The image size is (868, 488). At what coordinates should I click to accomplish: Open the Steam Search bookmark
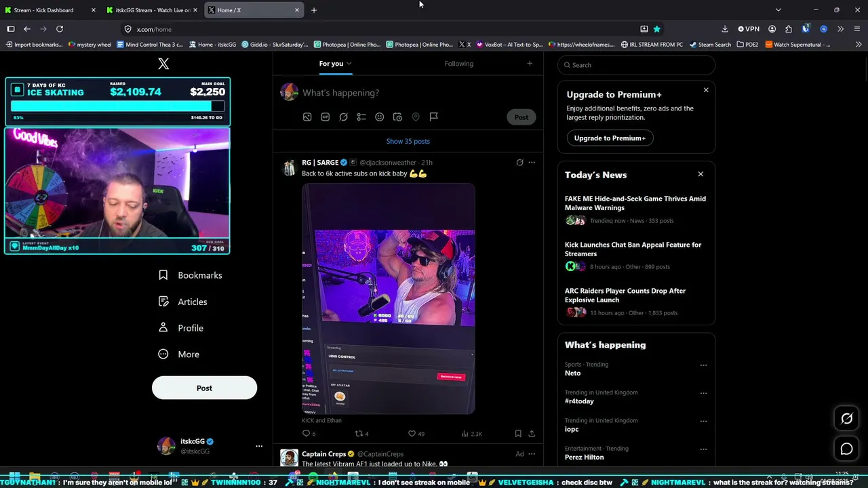[710, 45]
